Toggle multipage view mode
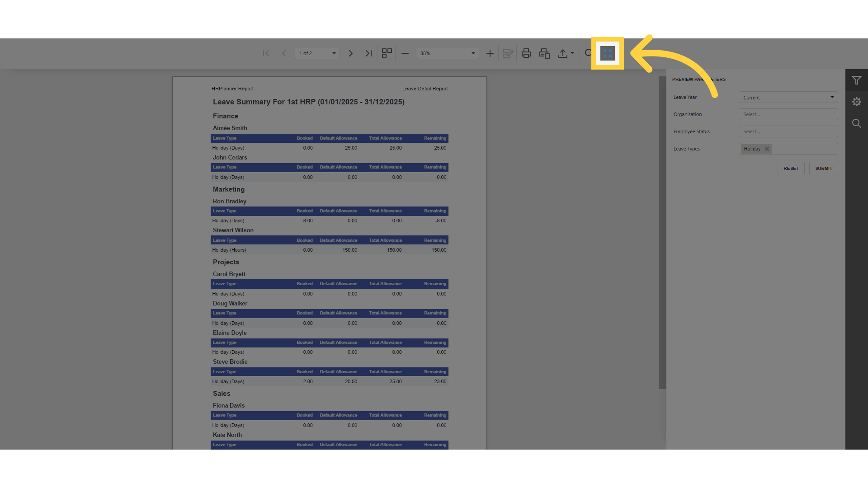Image resolution: width=868 pixels, height=488 pixels. tap(387, 53)
